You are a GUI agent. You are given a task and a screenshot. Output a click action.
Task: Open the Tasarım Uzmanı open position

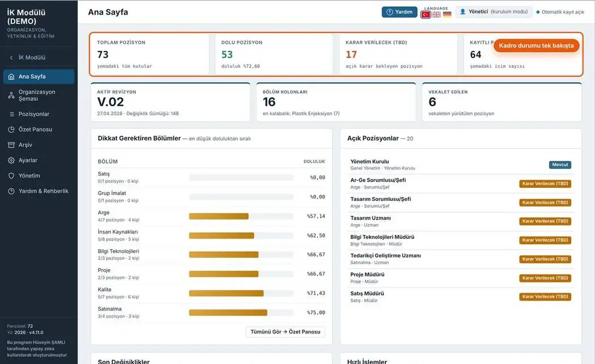[461, 221]
